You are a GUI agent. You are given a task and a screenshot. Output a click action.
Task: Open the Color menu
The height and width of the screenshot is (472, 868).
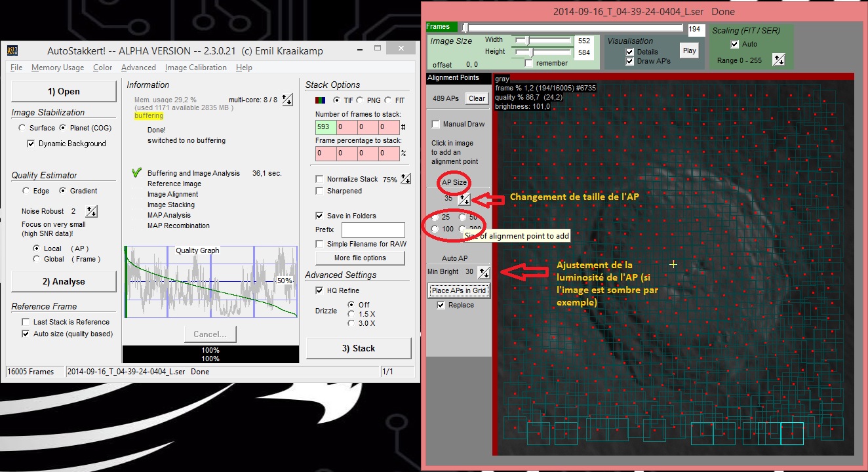[103, 68]
